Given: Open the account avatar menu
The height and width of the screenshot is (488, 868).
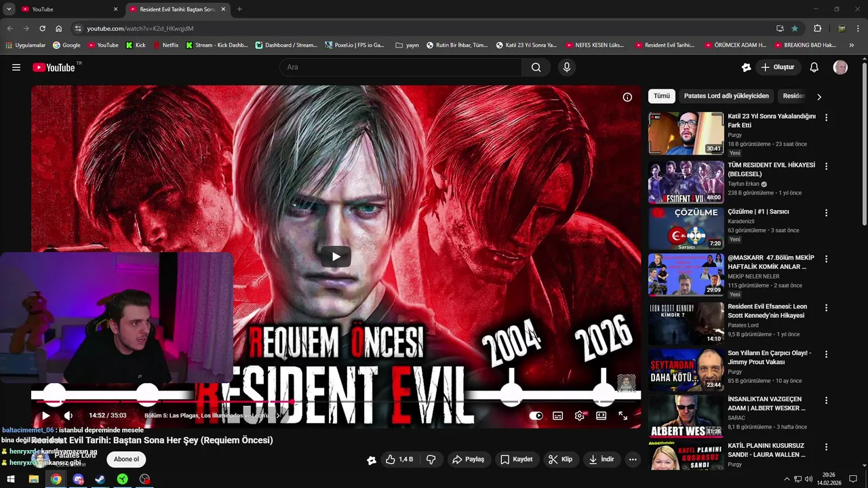Looking at the screenshot, I should coord(840,67).
